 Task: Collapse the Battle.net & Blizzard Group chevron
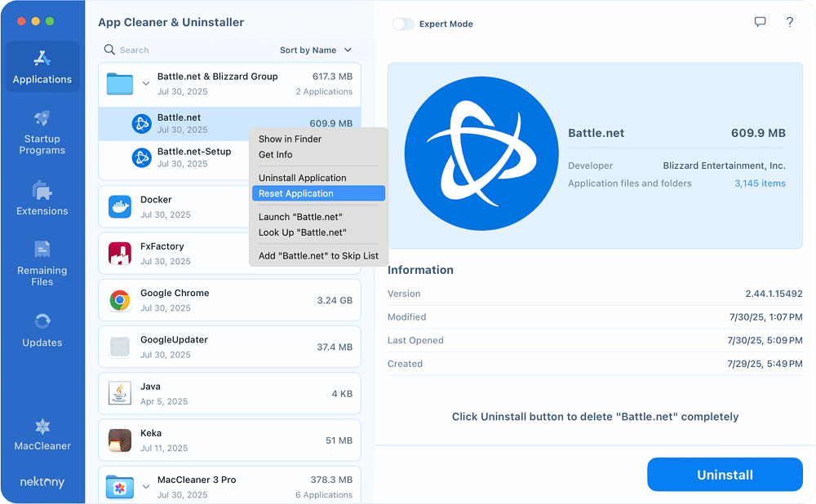[146, 84]
